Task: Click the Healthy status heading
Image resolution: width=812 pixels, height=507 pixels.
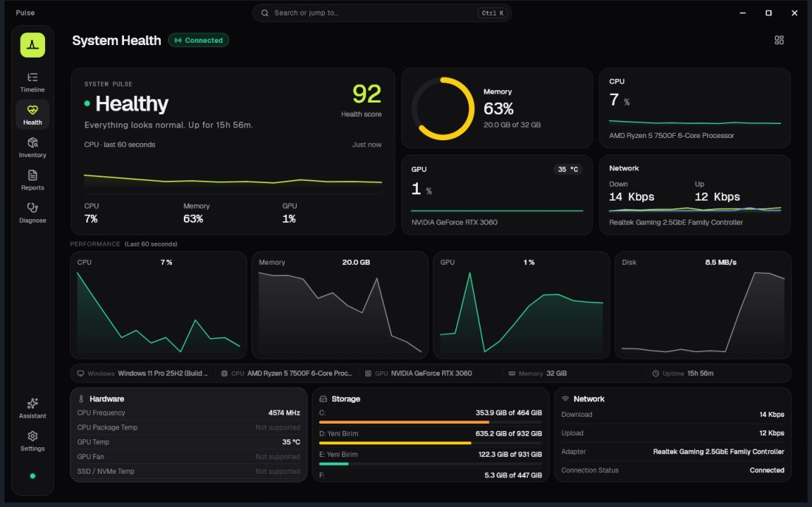Action: coord(131,103)
